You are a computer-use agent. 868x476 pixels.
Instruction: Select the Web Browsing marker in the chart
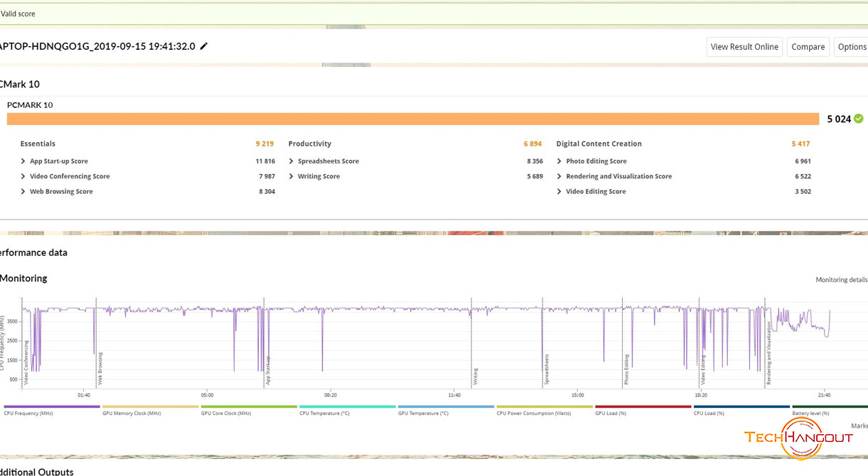tap(100, 369)
